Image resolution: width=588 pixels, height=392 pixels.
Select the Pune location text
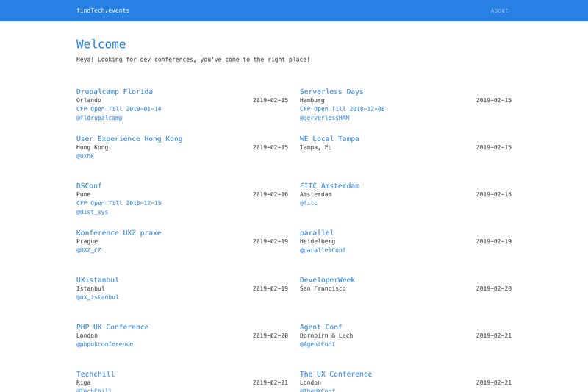click(x=83, y=194)
